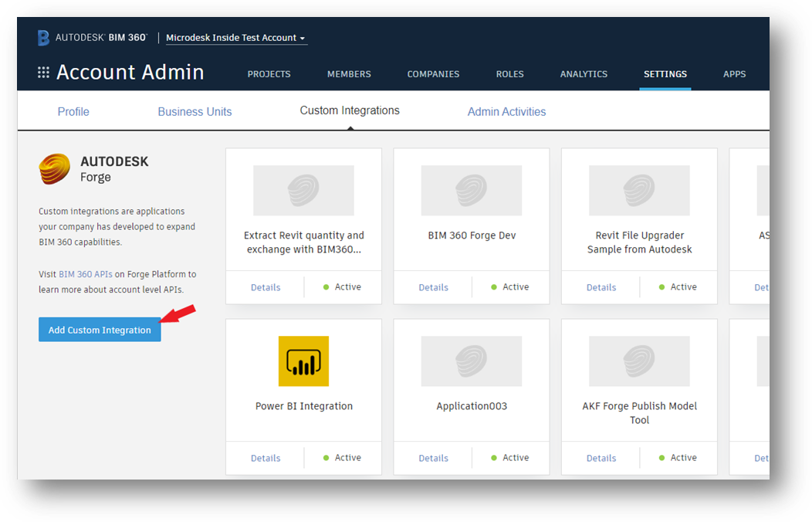Select the Custom Integrations sub-tab
The width and height of the screenshot is (812, 522).
350,111
